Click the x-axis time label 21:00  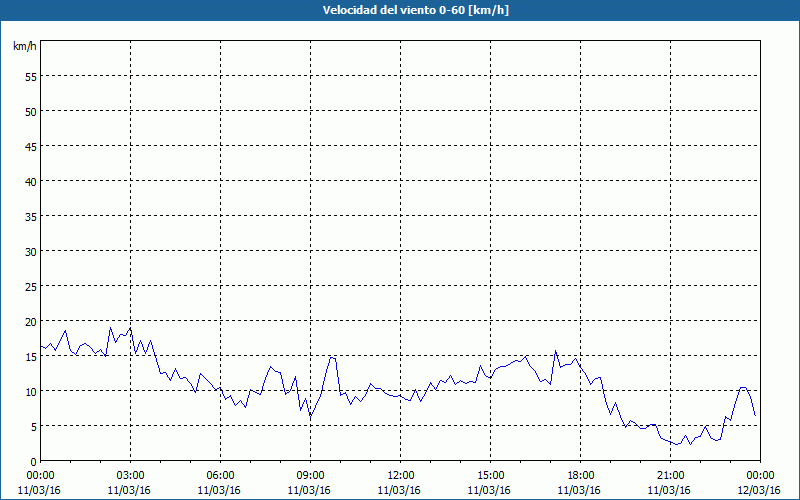coord(670,476)
